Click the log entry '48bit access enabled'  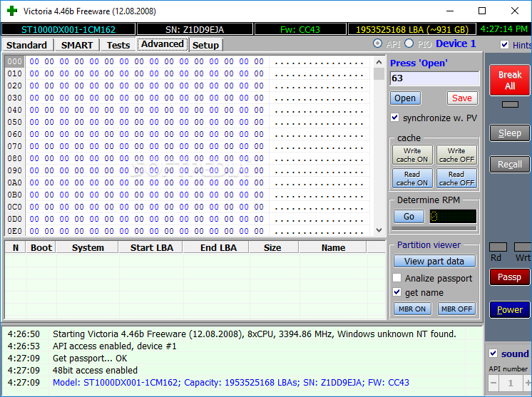pos(95,370)
